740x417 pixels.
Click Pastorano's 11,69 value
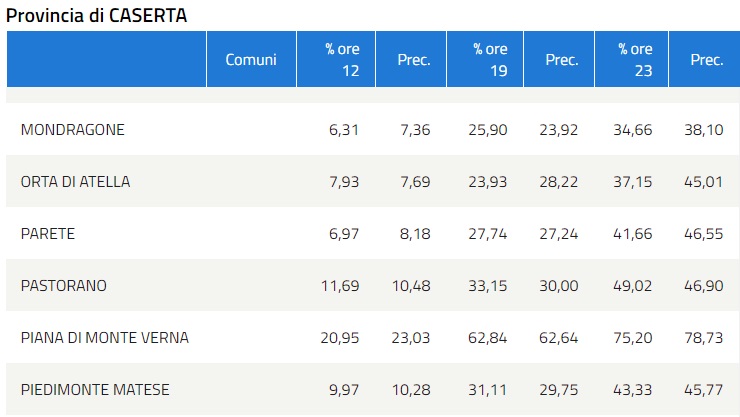pos(339,286)
